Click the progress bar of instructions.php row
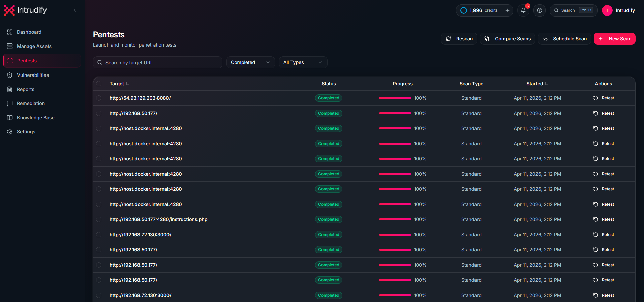The image size is (644, 302). [x=395, y=219]
